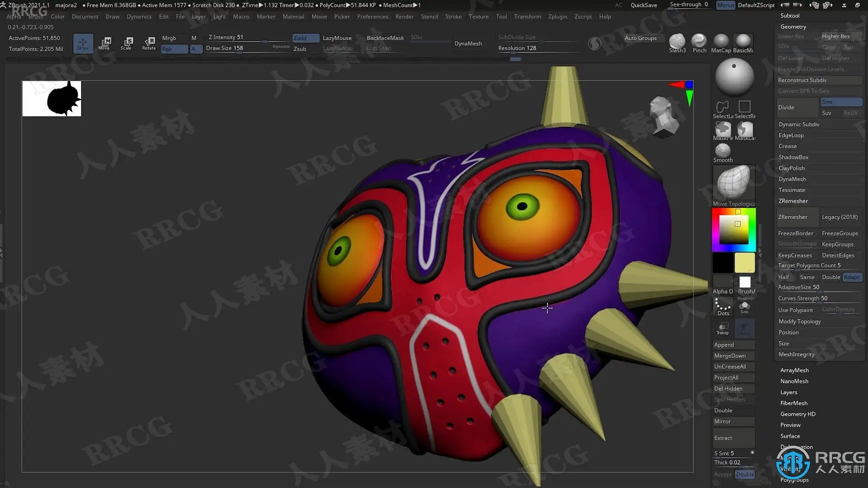Select the pale yellow main color swatch
Image resolution: width=868 pixels, height=488 pixels.
pyautogui.click(x=745, y=263)
